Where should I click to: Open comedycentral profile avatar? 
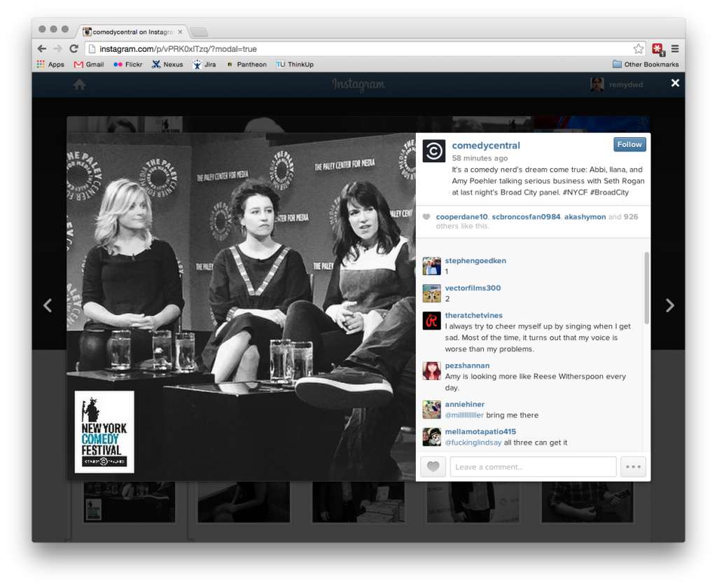pyautogui.click(x=434, y=151)
